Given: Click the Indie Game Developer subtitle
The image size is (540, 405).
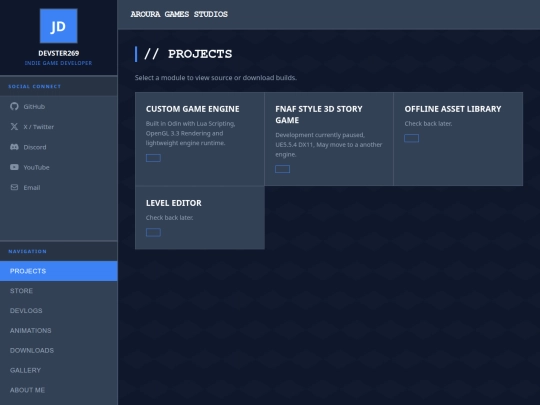Looking at the screenshot, I should [x=59, y=63].
